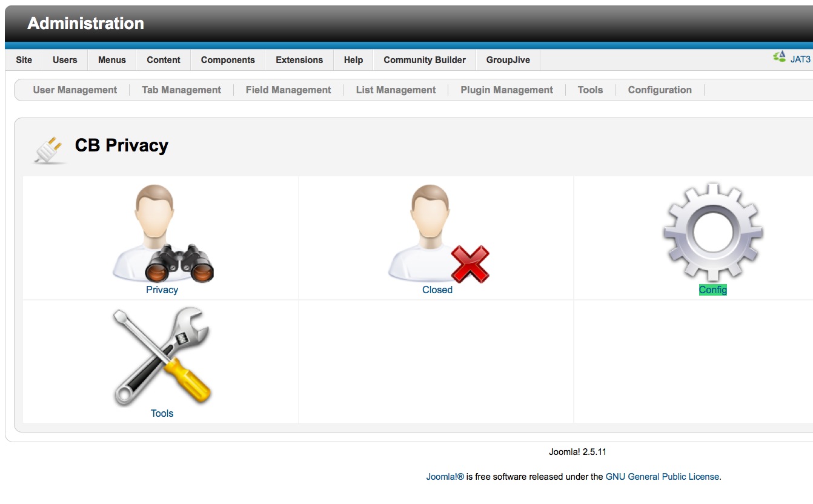Open the Components menu

(228, 60)
